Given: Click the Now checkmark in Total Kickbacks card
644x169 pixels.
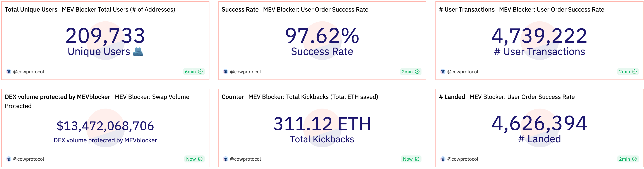Looking at the screenshot, I should [417, 159].
